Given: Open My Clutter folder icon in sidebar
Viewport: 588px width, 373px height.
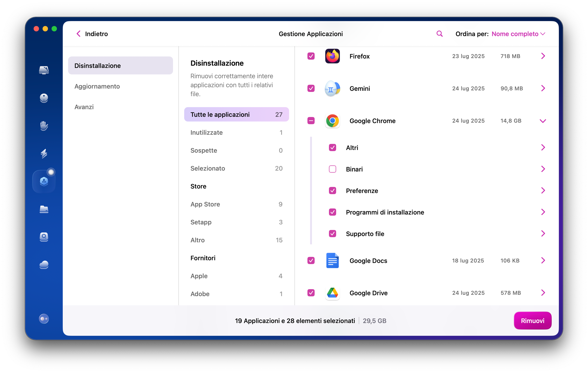Looking at the screenshot, I should pos(44,210).
